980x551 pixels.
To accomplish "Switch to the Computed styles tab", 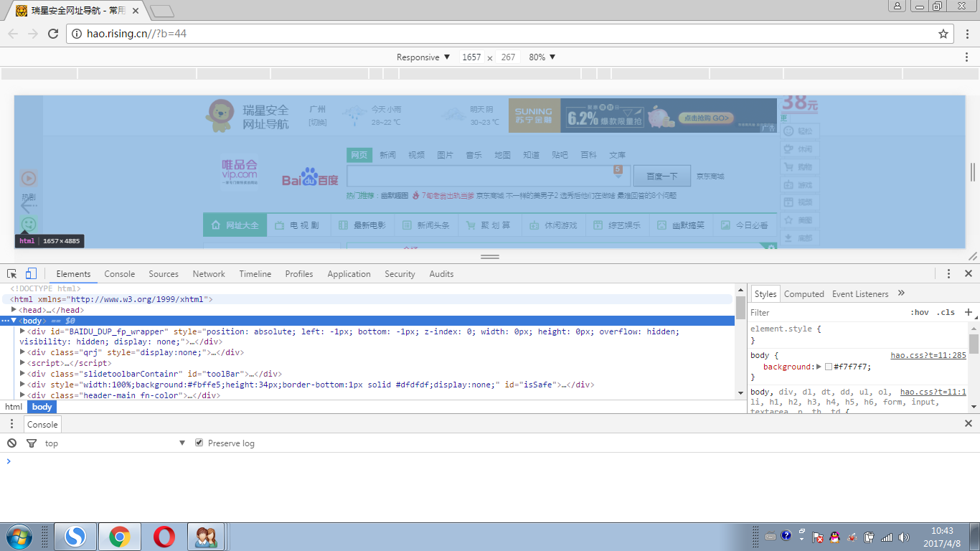I will point(804,294).
